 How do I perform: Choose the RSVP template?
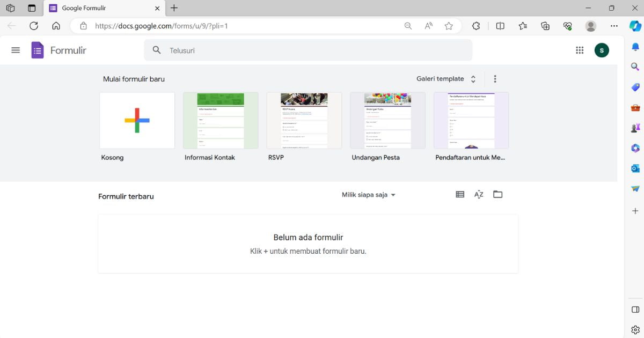[304, 120]
